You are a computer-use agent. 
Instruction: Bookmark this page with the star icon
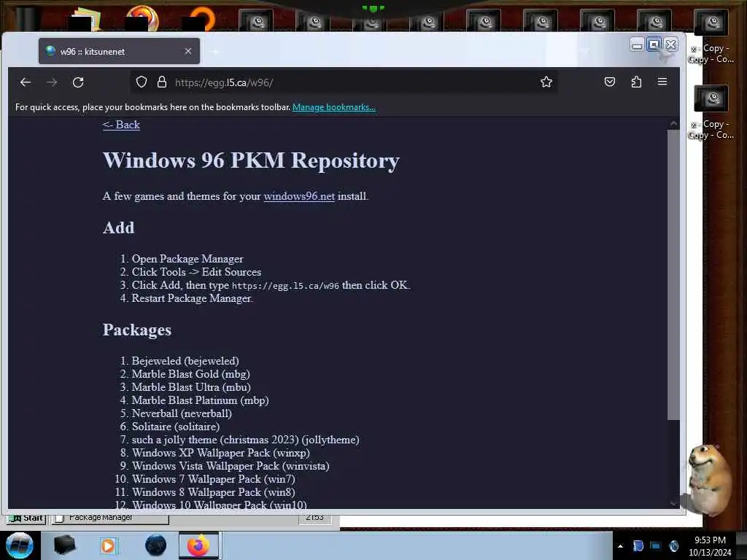(546, 82)
